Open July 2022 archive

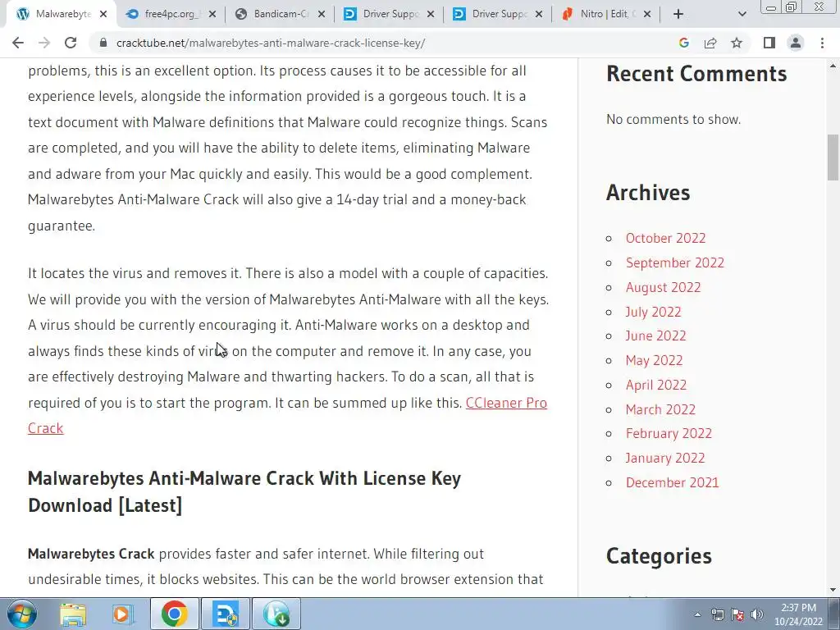tap(653, 312)
